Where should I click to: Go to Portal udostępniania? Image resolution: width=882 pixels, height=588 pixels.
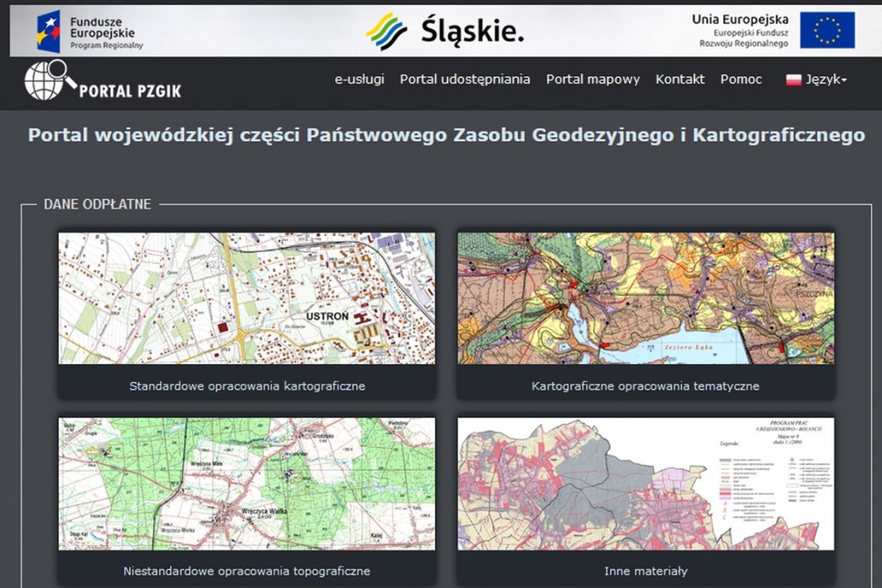(465, 79)
